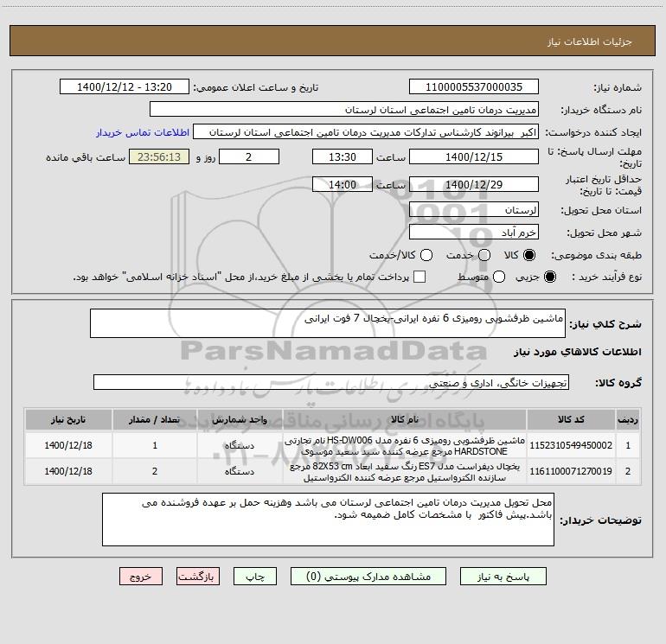Viewport: 666px width, 644px height.
Task: Click the deadline time field 13:30
Action: click(343, 156)
